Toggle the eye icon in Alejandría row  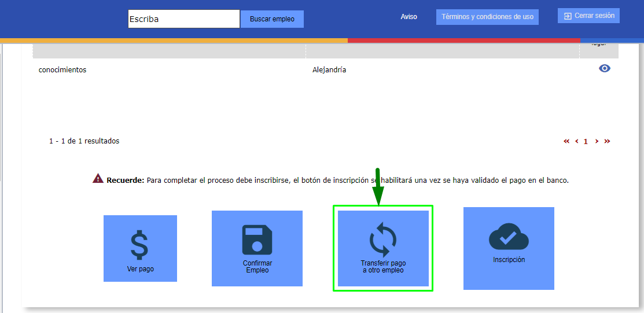click(604, 68)
